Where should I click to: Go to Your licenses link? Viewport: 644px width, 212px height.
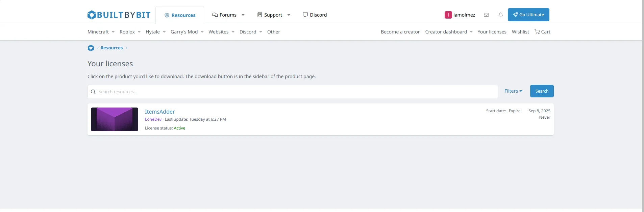pos(492,32)
